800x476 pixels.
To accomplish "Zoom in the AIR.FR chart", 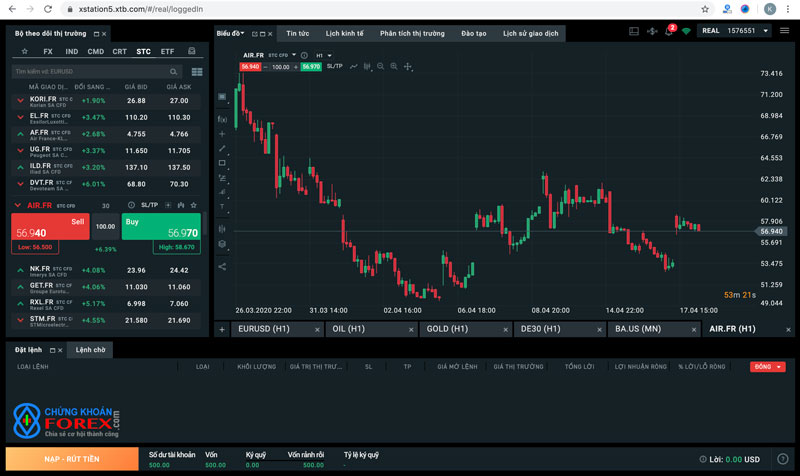I will 394,66.
